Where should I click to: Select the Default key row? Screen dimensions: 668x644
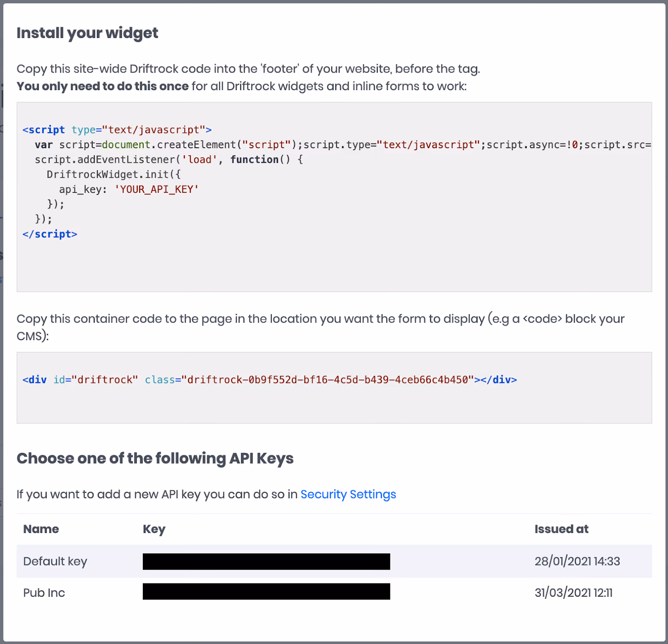tap(334, 561)
